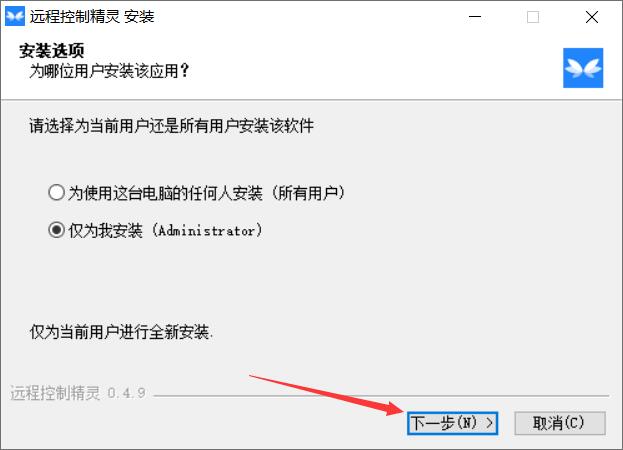Viewport: 623px width, 450px height.
Task: Click the butterfly app icon in title bar
Action: (x=15, y=16)
